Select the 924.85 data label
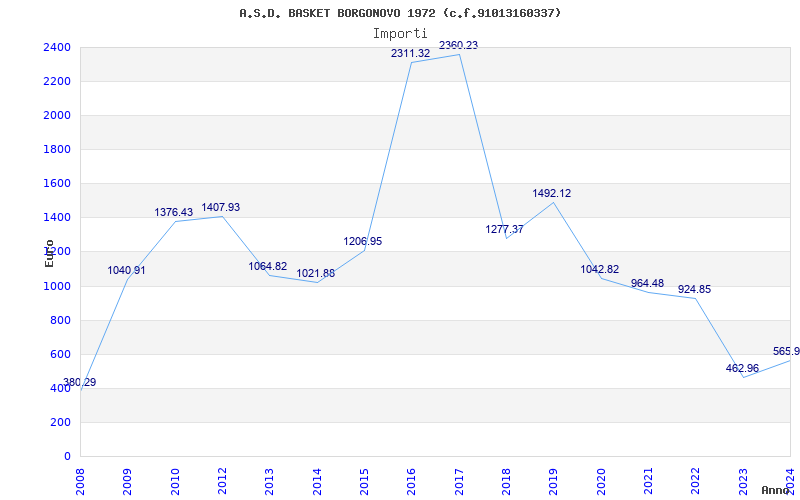 [x=694, y=289]
